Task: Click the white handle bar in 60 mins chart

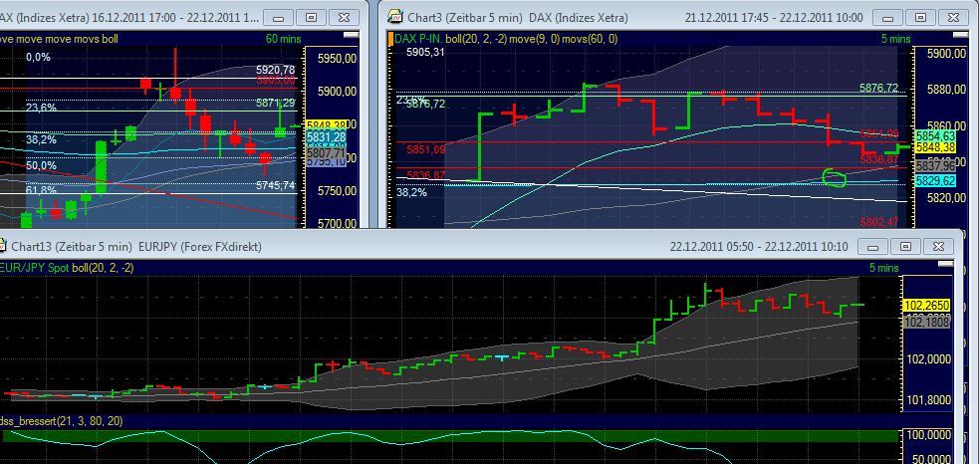Action: click(353, 33)
